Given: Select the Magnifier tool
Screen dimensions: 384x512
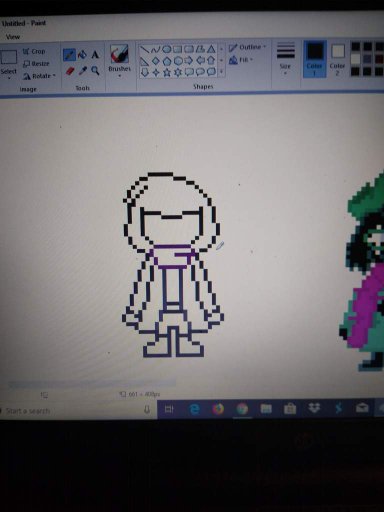Looking at the screenshot, I should pos(95,70).
